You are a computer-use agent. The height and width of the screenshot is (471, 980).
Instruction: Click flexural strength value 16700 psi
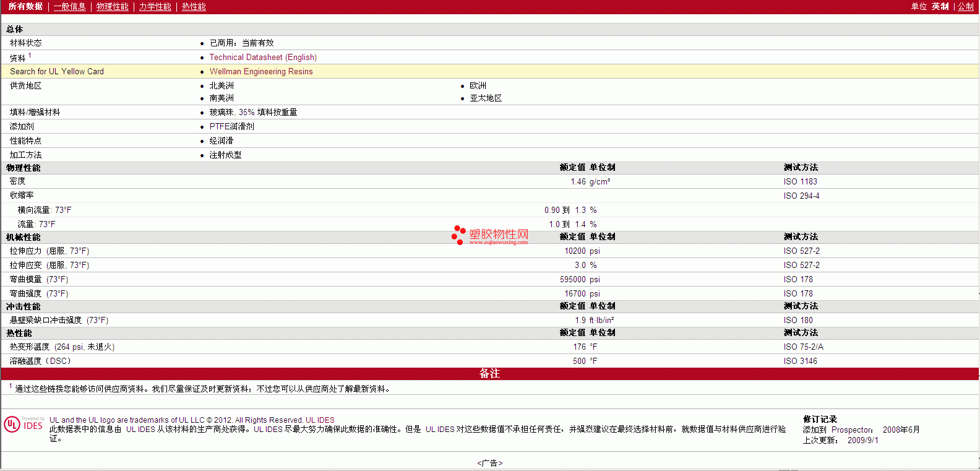[x=582, y=293]
